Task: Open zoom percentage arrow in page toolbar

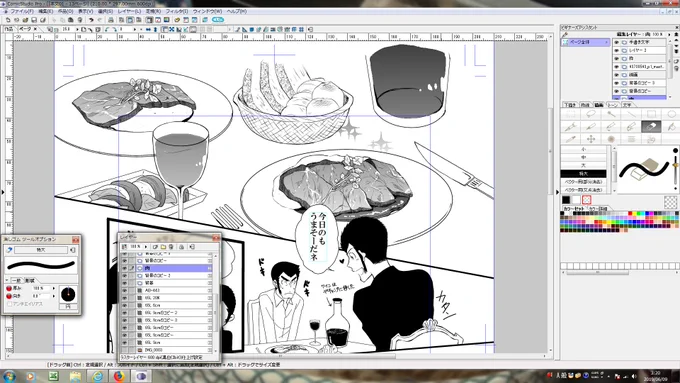Action: coord(78,29)
